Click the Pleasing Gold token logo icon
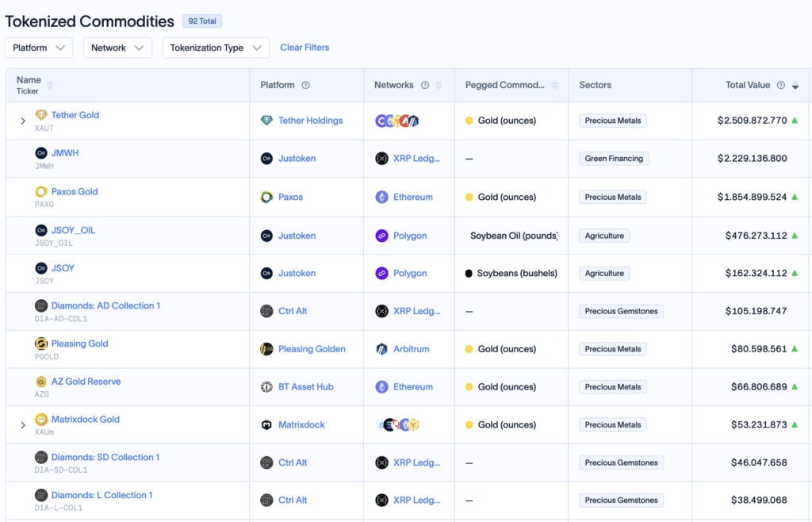 pos(41,344)
